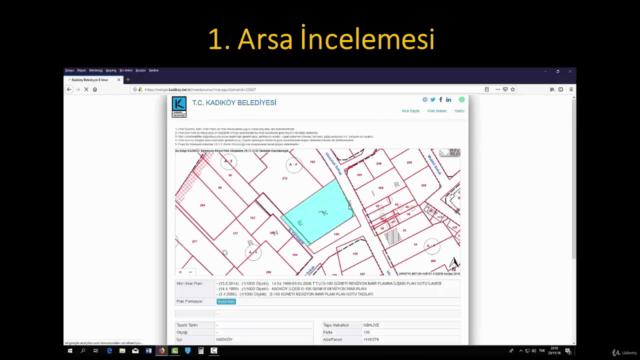Screen dimensions: 640x360
Task: Click the KADIKÖY value in İlçe row
Action: click(x=224, y=340)
